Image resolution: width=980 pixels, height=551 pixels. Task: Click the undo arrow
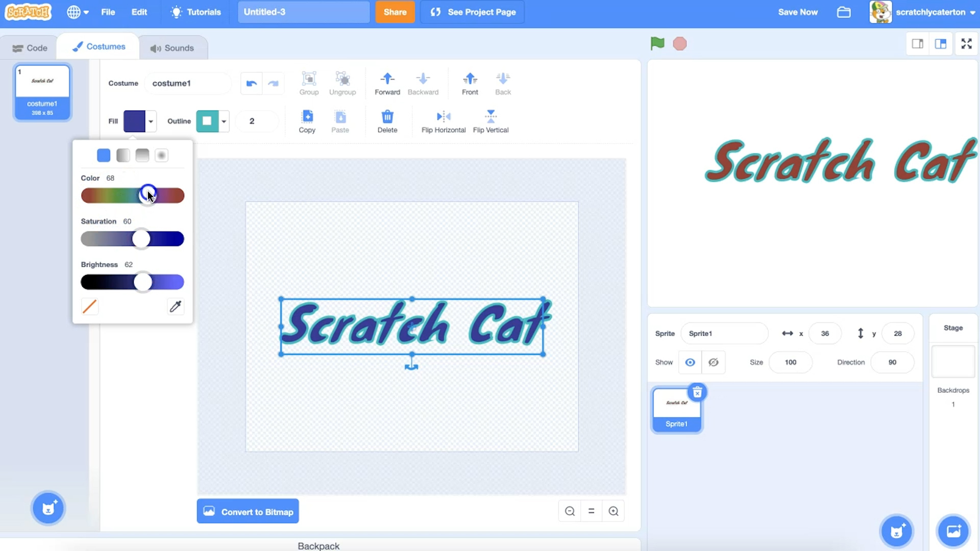[x=251, y=83]
